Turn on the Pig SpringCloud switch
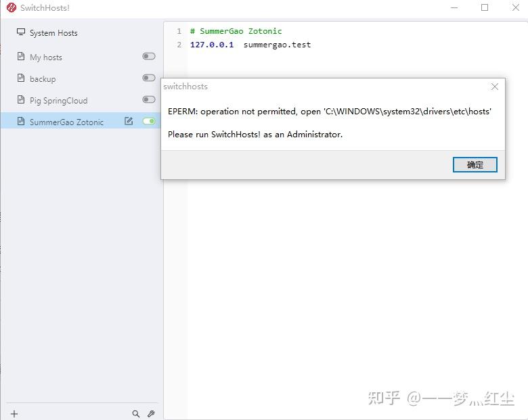 pos(149,99)
